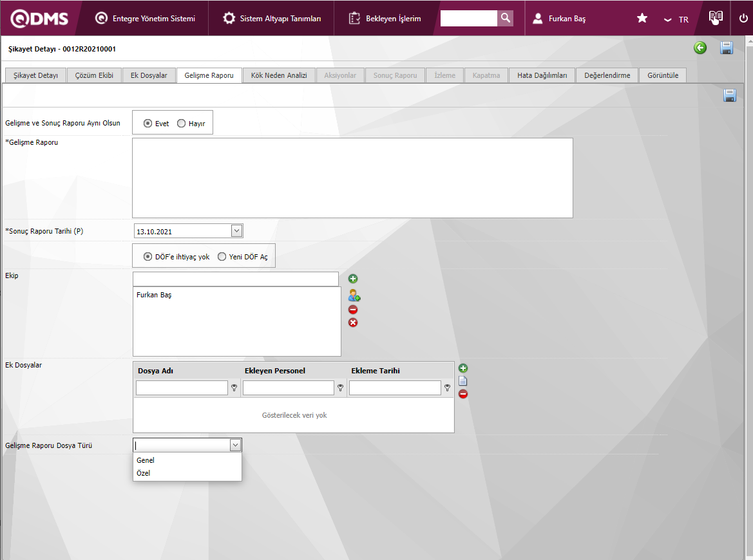Expand the Sonuç Raporu Tarihi date dropdown

click(x=236, y=231)
